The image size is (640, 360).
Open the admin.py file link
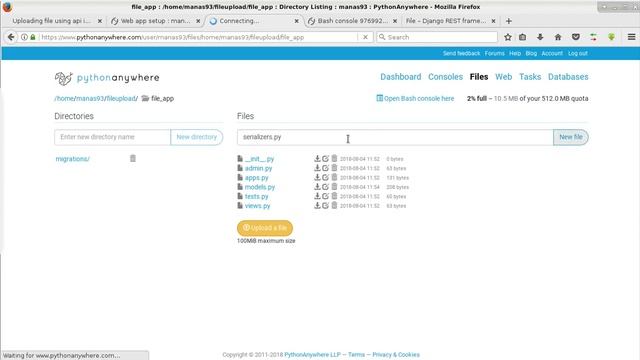[258, 168]
